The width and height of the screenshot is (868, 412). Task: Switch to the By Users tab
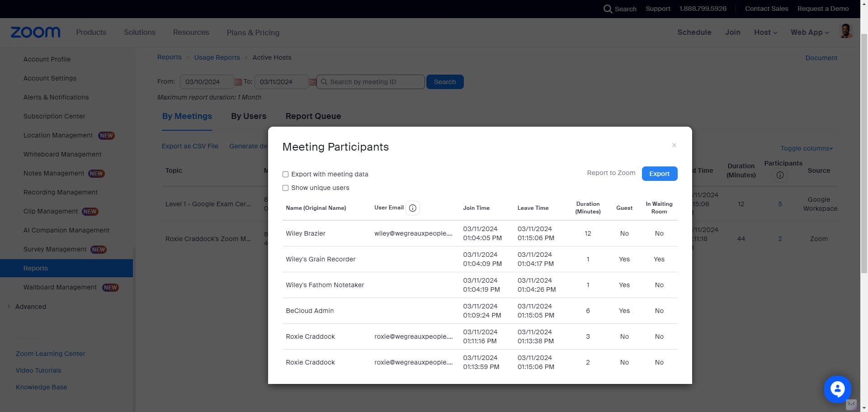point(249,116)
